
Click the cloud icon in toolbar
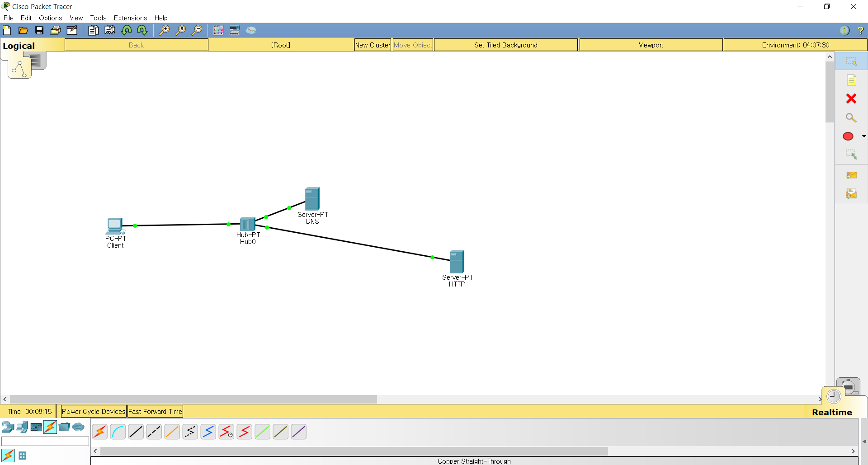(x=251, y=30)
